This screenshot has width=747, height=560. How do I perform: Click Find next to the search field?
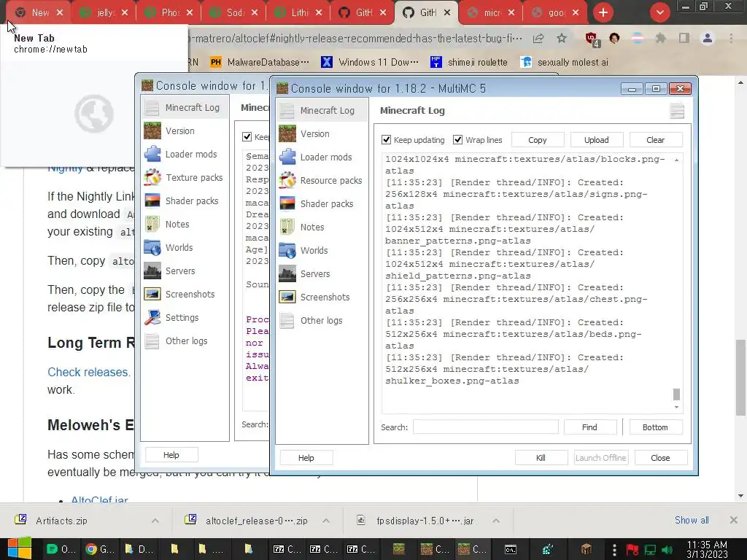[589, 427]
